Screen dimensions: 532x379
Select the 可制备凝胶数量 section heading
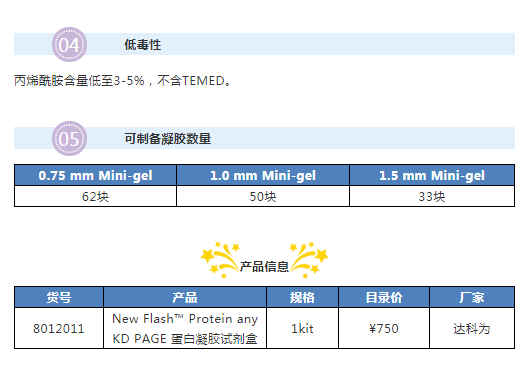pos(168,138)
